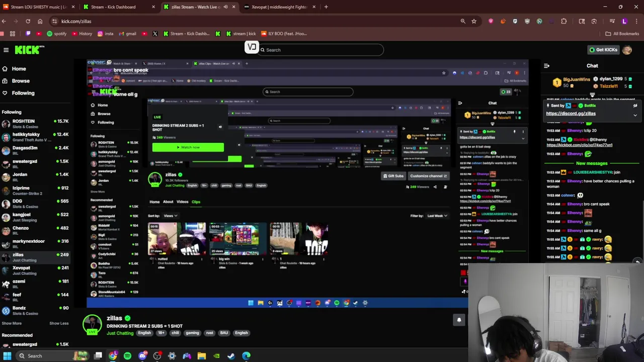This screenshot has height=362, width=644.
Task: Expand list with Show More
Action: pyautogui.click(x=12, y=323)
